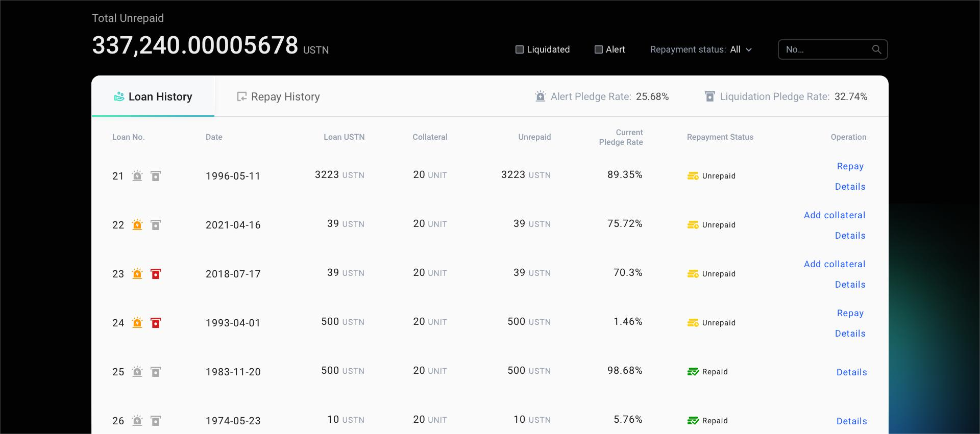This screenshot has height=434, width=980.
Task: Add collateral to loan 23
Action: [x=835, y=264]
